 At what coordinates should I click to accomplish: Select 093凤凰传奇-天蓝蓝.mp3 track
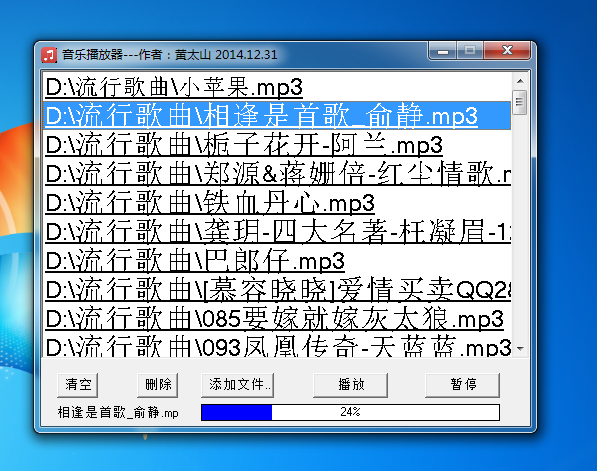pyautogui.click(x=277, y=346)
